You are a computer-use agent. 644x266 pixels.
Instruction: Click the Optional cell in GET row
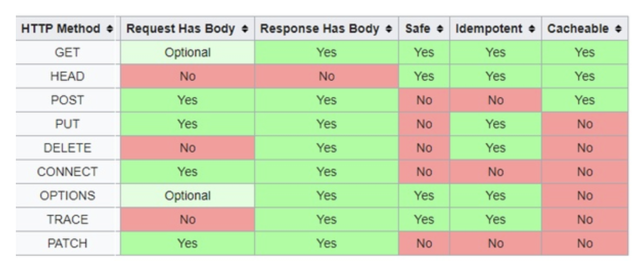point(187,53)
